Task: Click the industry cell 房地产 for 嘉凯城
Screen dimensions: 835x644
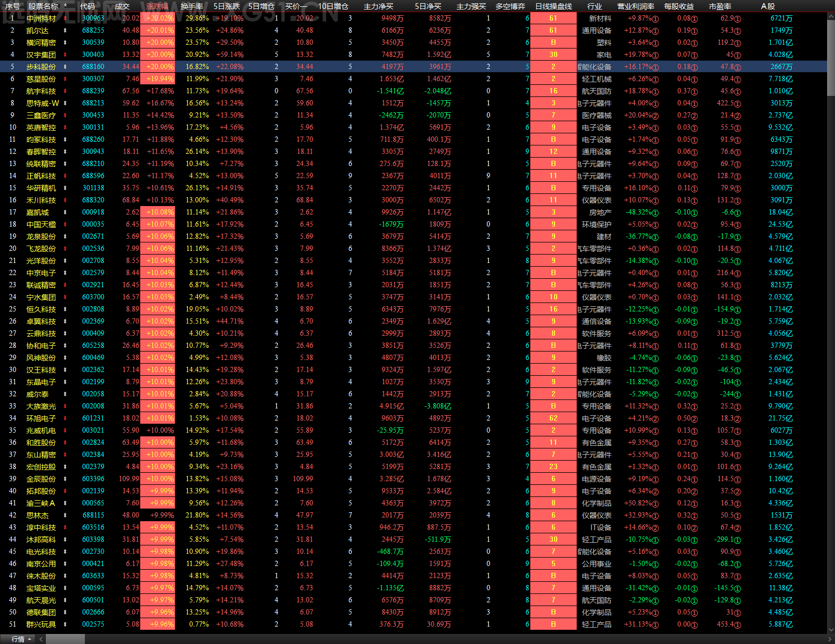Action: point(600,212)
